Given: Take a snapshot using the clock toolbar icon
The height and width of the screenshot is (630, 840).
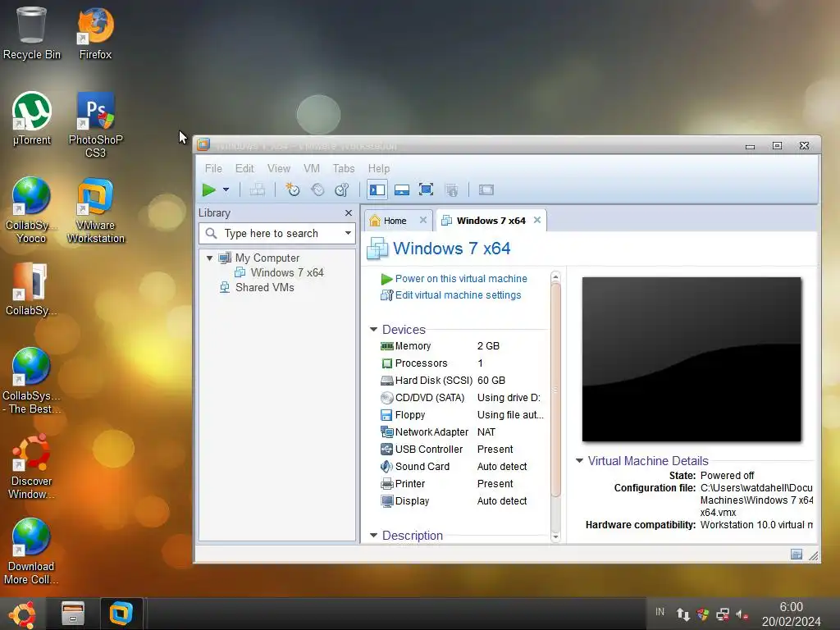Looking at the screenshot, I should click(x=293, y=189).
